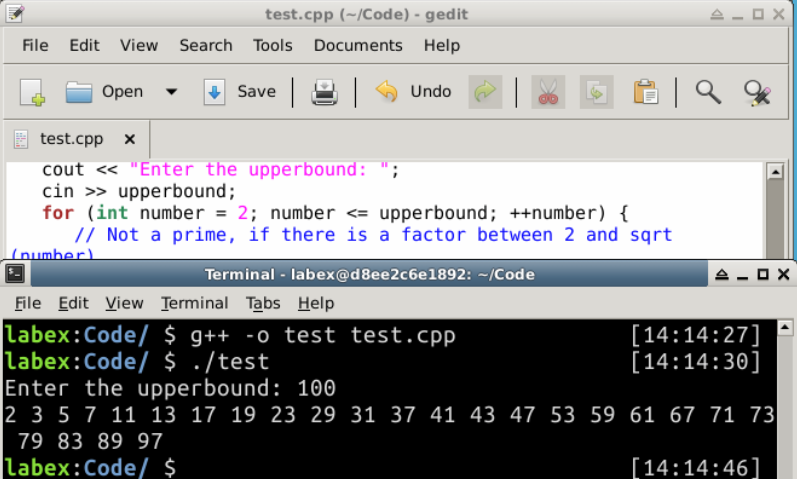Close the test.cpp tab
The image size is (797, 479).
pos(129,139)
